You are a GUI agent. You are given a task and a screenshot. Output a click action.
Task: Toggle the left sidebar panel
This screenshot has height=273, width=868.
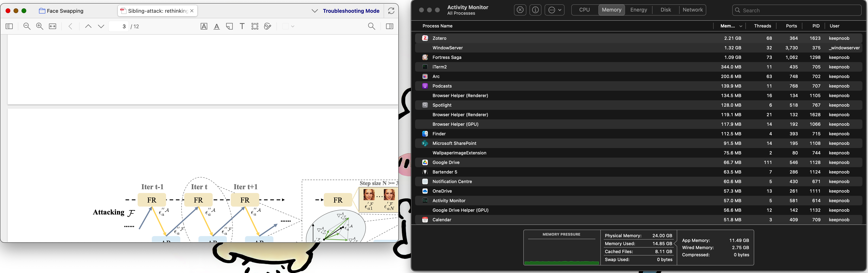click(9, 26)
